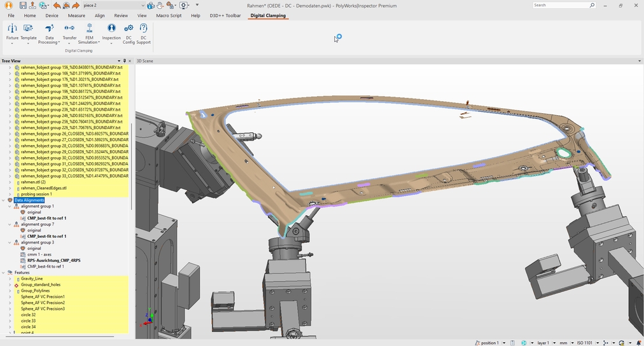The width and height of the screenshot is (644, 346).
Task: Collapse alignment group 3 node
Action: [10, 242]
